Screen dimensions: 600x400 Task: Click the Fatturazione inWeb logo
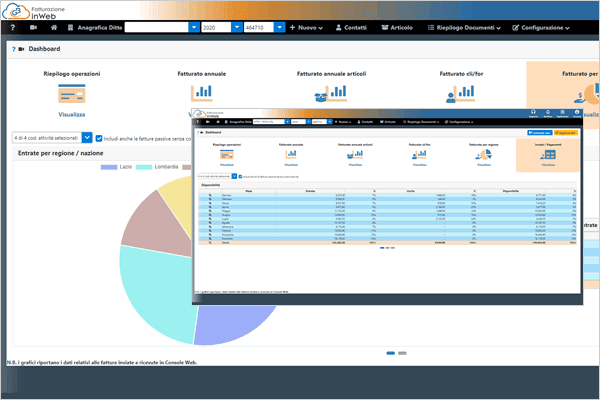click(43, 11)
